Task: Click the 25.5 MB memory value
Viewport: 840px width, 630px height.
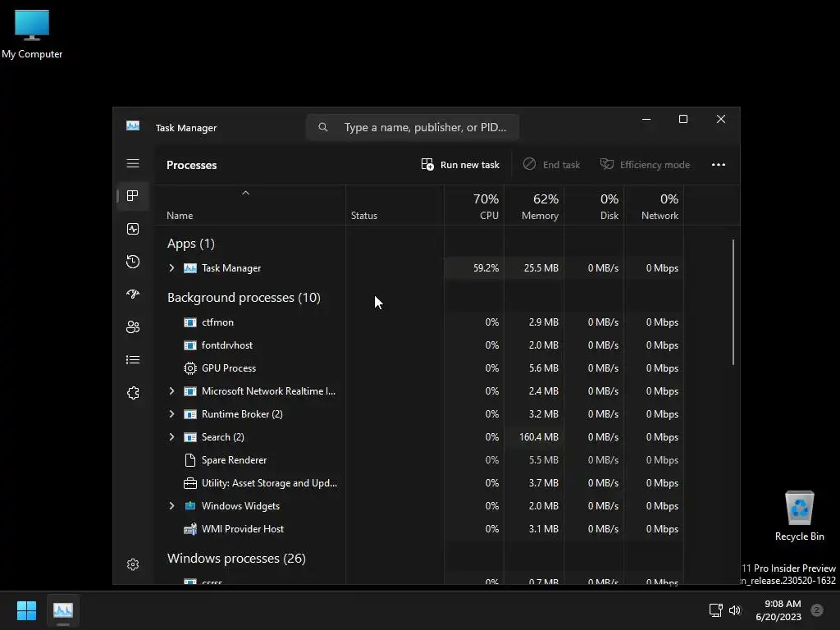Action: pyautogui.click(x=541, y=268)
